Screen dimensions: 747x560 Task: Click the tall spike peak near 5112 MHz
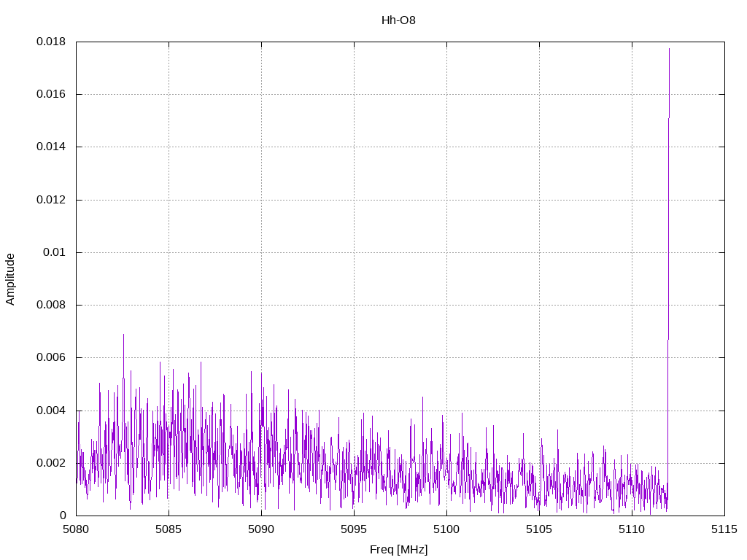[669, 49]
